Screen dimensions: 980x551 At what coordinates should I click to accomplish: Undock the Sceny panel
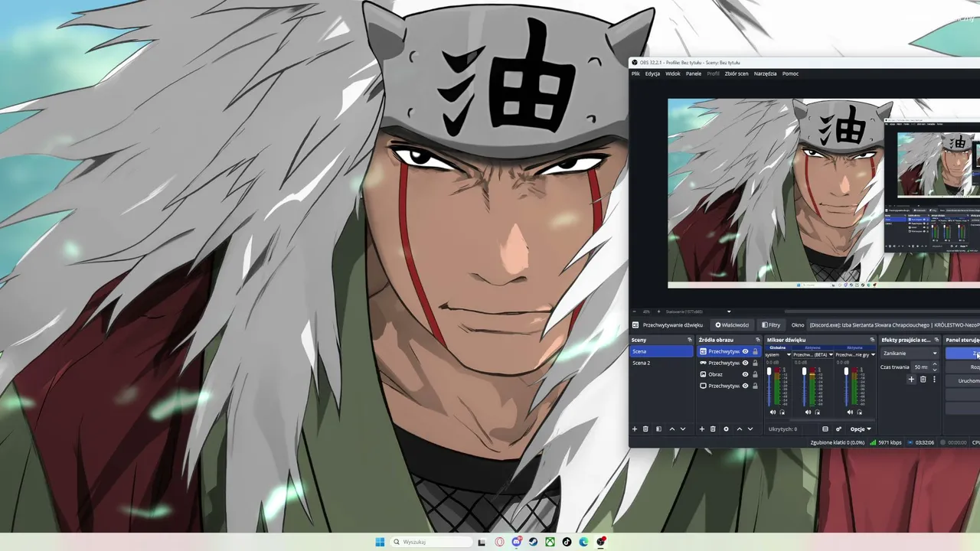(690, 340)
